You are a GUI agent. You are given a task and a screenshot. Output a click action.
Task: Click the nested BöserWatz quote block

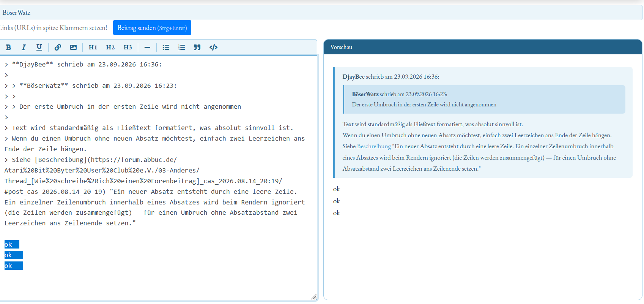coord(484,99)
